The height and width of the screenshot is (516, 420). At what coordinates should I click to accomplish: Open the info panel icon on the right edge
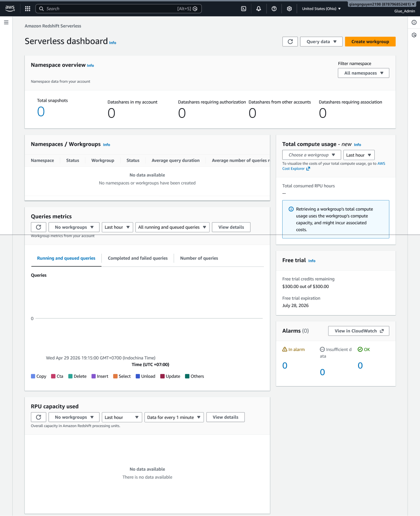tap(414, 22)
